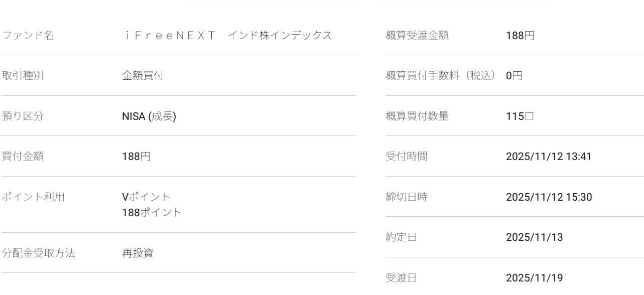Image resolution: width=644 pixels, height=295 pixels.
Task: Select the Vポイント text
Action: pos(146,197)
